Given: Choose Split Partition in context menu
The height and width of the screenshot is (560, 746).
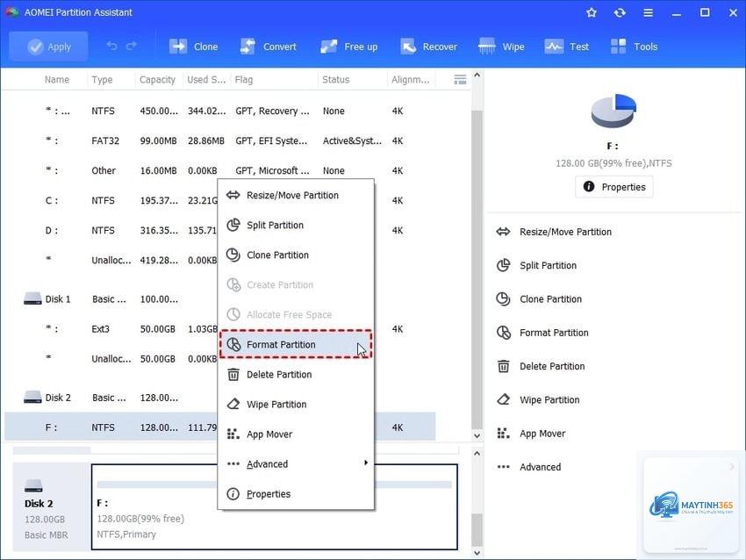Looking at the screenshot, I should 296,225.
